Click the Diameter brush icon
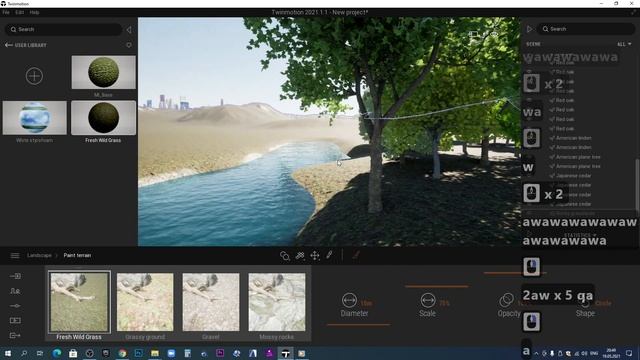640x360 pixels. tap(349, 300)
